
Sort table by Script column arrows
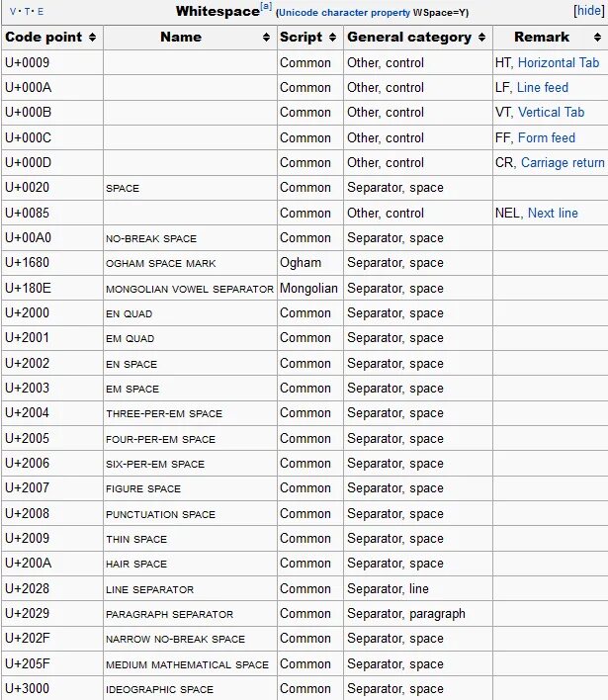point(332,38)
